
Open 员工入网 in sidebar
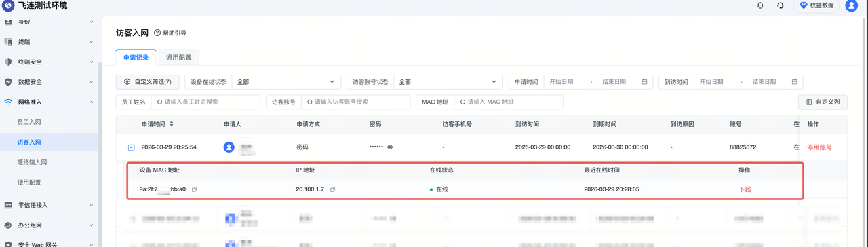[29, 121]
